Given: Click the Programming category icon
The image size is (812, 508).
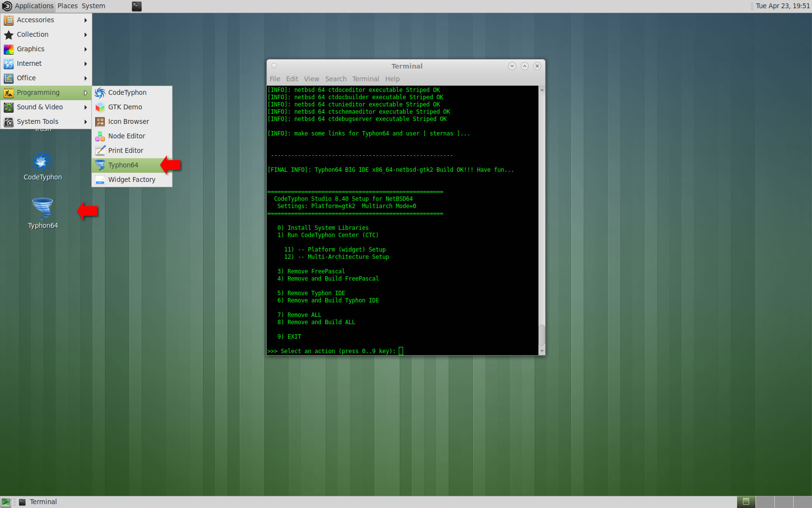Looking at the screenshot, I should (x=9, y=92).
